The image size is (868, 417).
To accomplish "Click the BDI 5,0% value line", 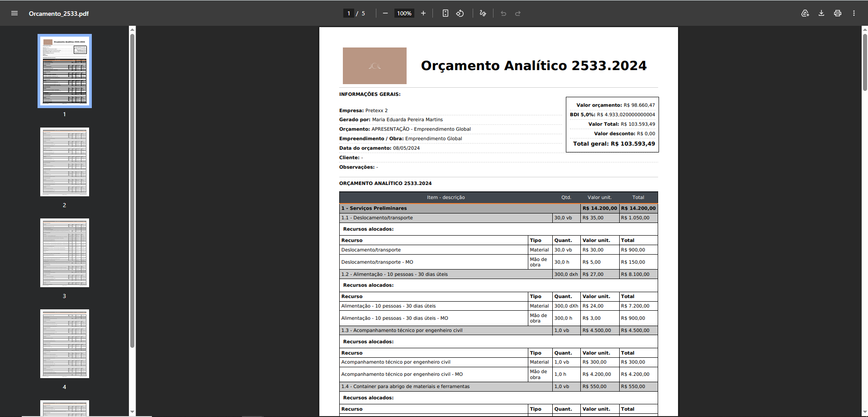I will (x=612, y=114).
